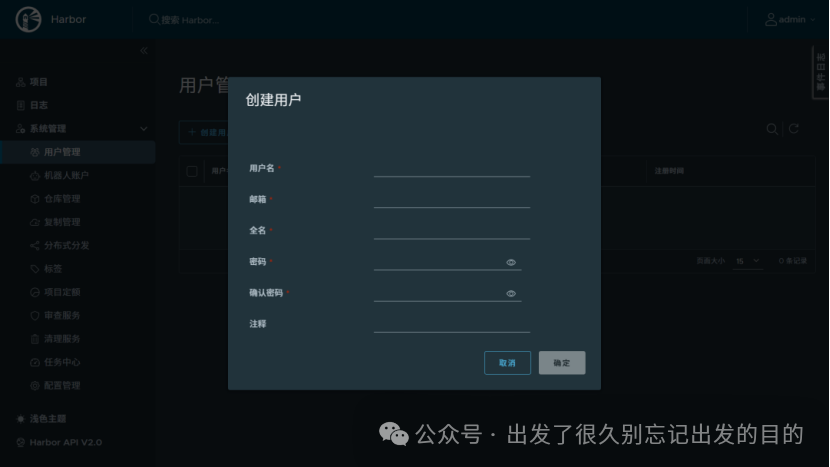Click the 项目定额 gauge icon
830x467 pixels.
click(x=35, y=292)
